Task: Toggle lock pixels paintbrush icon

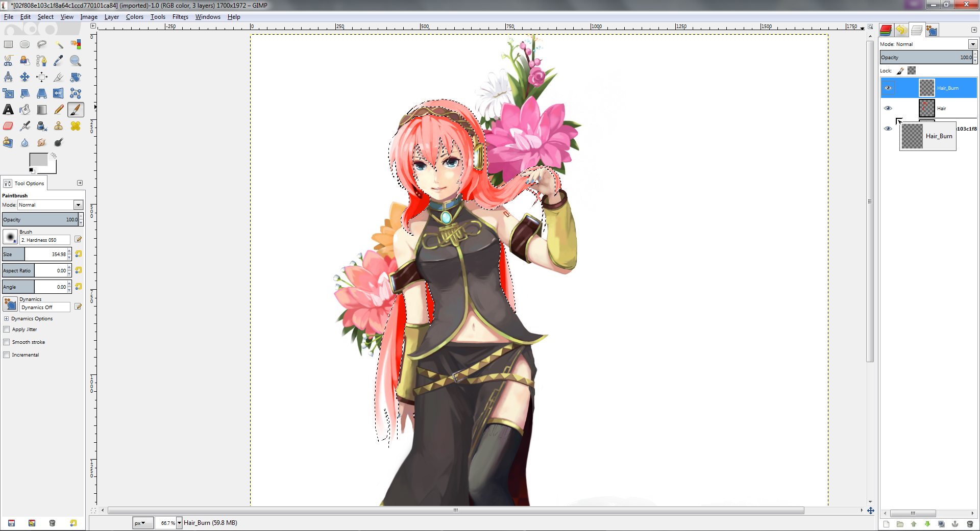Action: 900,71
